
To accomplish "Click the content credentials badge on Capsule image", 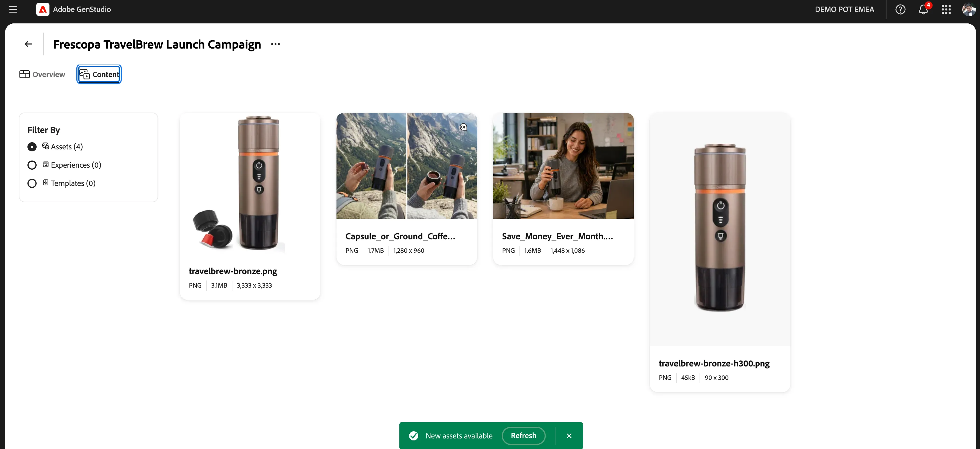I will (463, 127).
